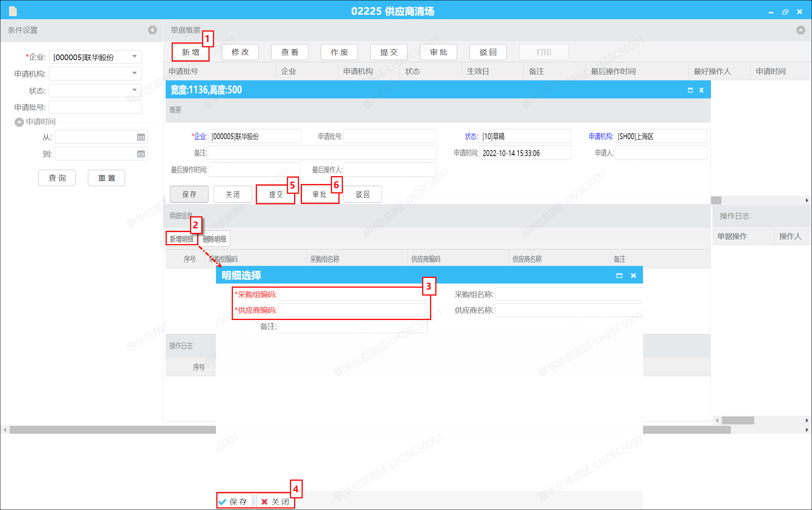
Task: Click the 申请人 input field
Action: 661,153
